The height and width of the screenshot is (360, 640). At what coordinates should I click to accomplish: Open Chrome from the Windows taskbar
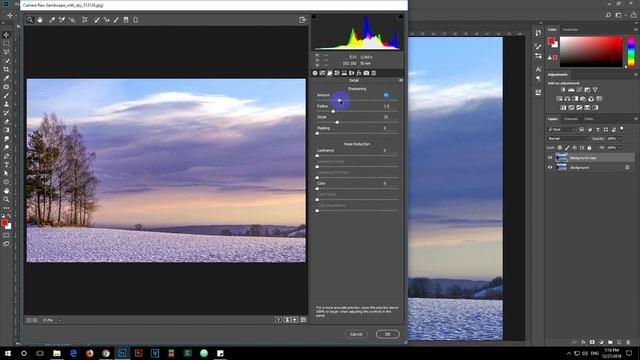point(106,353)
